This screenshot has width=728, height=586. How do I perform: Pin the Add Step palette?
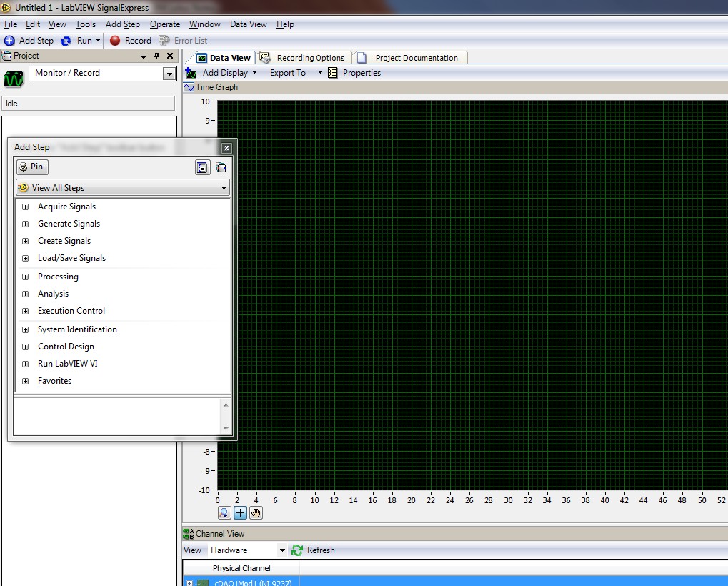click(x=32, y=167)
